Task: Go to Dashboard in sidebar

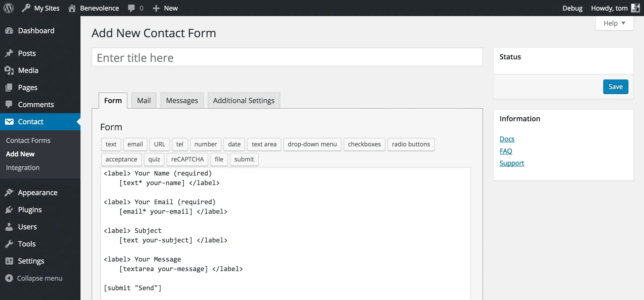Action: 40,31
